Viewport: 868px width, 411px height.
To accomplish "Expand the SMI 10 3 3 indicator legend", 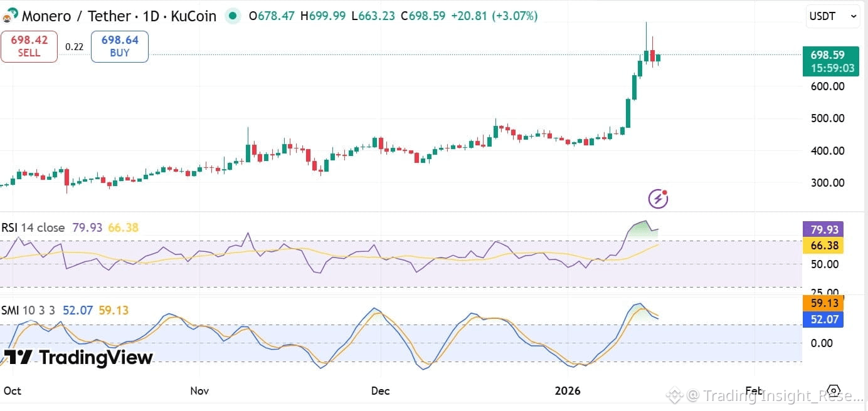I will [x=29, y=310].
